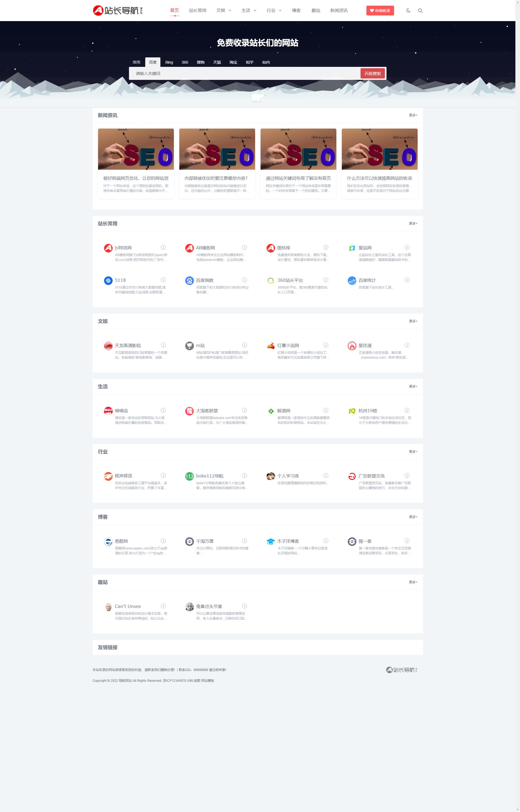
Task: Expand the 生活 navigation dropdown
Action: (249, 11)
